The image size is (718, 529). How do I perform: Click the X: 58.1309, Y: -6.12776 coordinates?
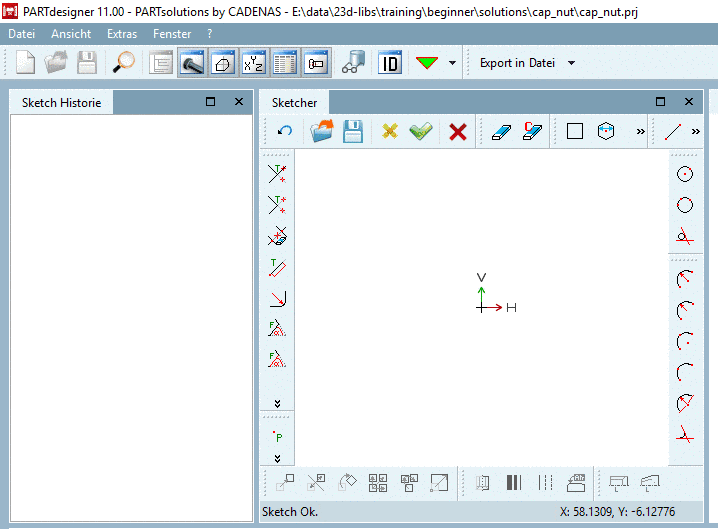click(x=617, y=512)
